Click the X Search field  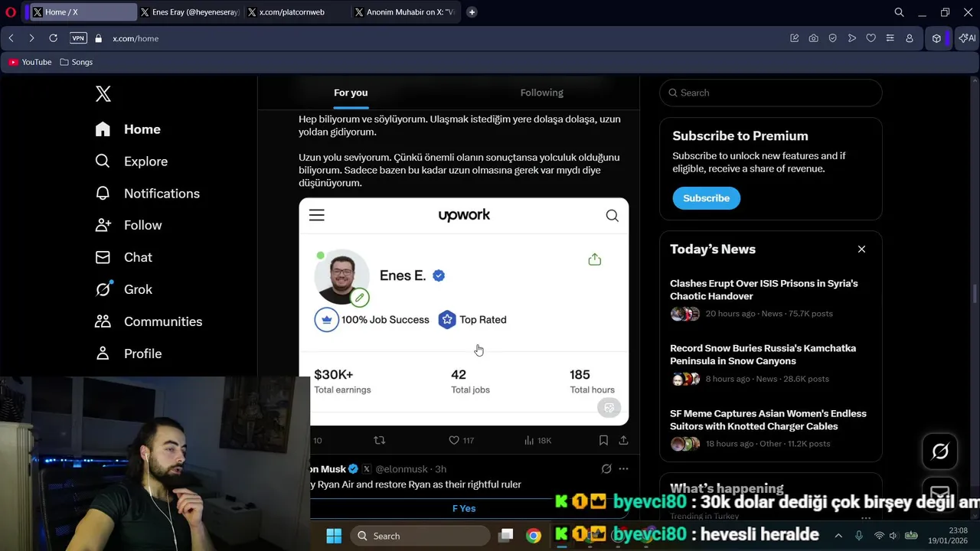click(x=771, y=93)
